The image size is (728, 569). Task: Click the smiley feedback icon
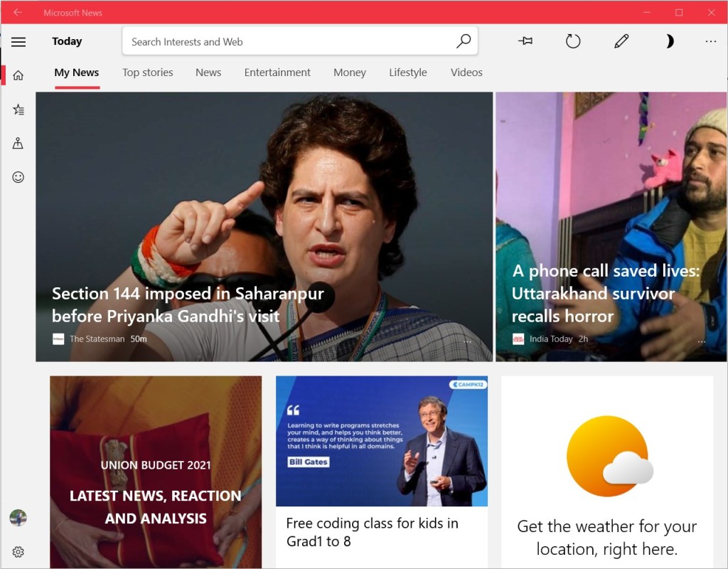tap(18, 177)
